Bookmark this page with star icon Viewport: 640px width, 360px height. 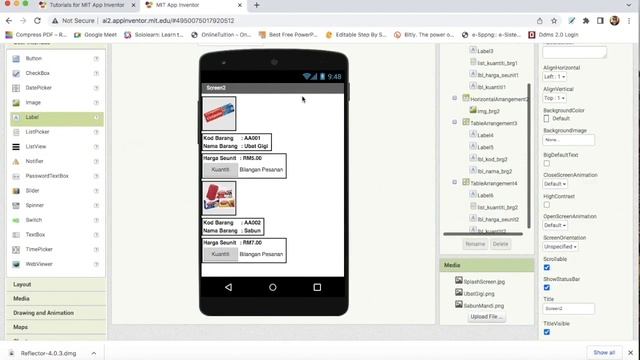click(554, 21)
